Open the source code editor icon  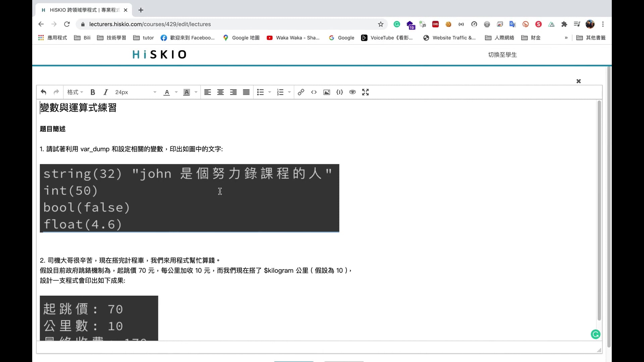[x=314, y=92]
